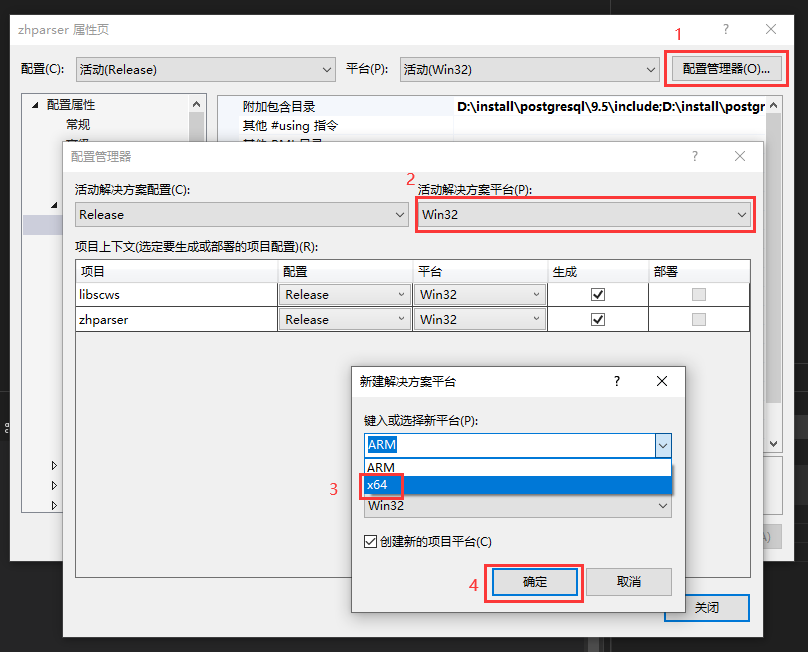
Task: Open the 活动解决方案配置 Release dropdown
Action: [242, 214]
